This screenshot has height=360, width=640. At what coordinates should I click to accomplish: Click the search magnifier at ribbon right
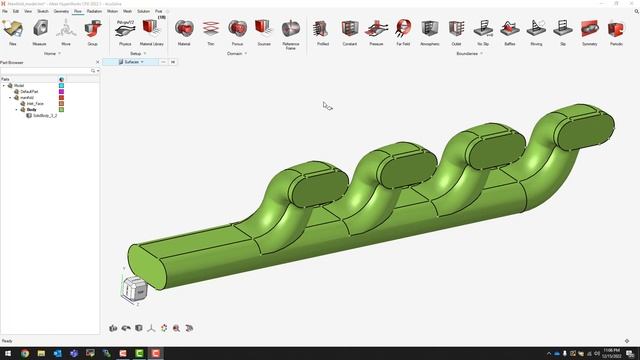coord(636,11)
